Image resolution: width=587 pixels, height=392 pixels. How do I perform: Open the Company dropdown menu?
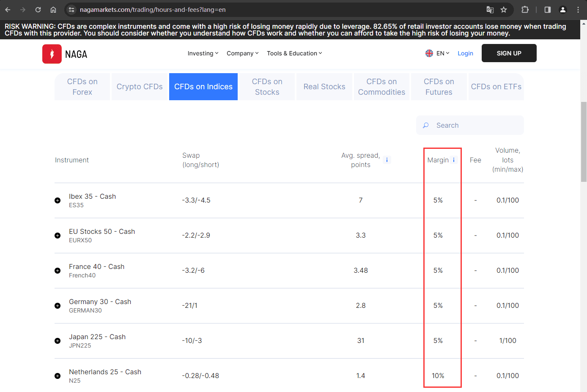(242, 53)
